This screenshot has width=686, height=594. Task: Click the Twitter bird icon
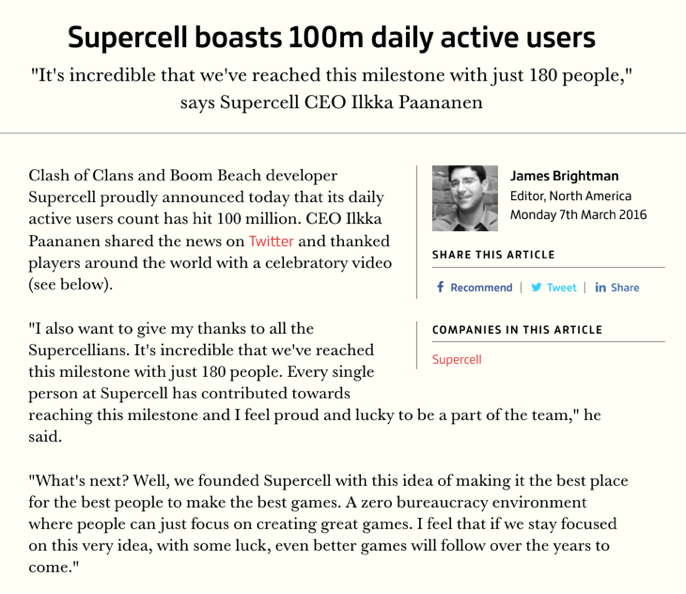536,287
